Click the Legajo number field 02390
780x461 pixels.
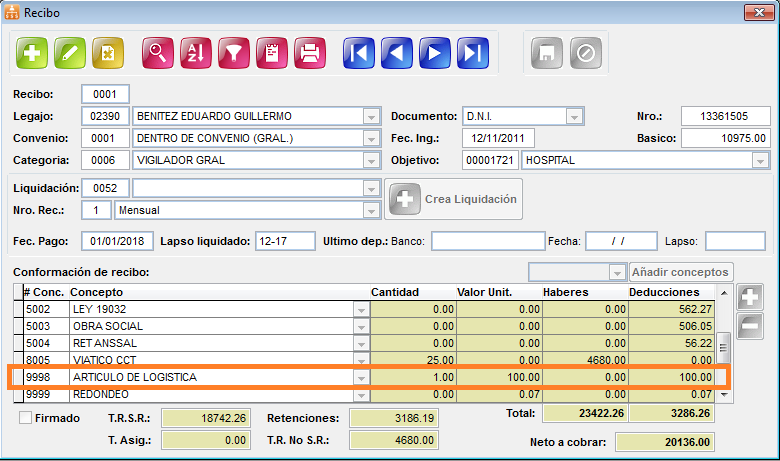point(105,116)
